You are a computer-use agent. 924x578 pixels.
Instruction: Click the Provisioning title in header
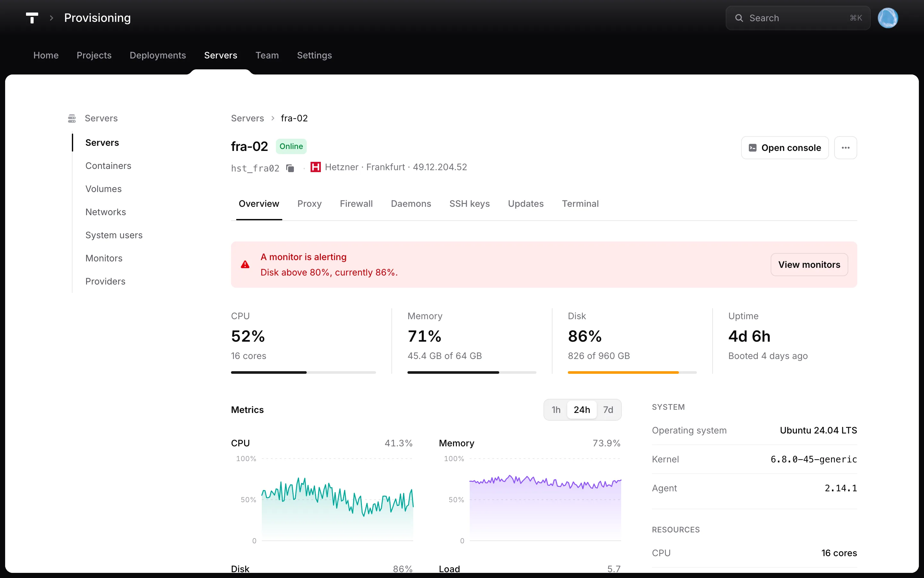coord(97,18)
